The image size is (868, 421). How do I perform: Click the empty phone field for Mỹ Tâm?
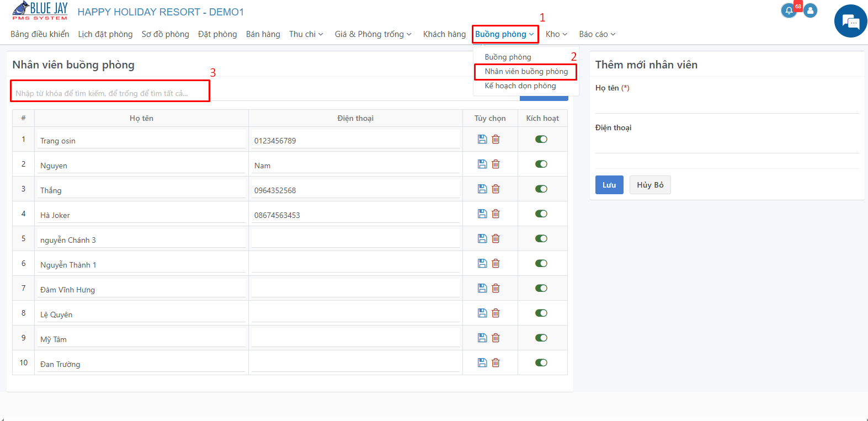point(355,339)
